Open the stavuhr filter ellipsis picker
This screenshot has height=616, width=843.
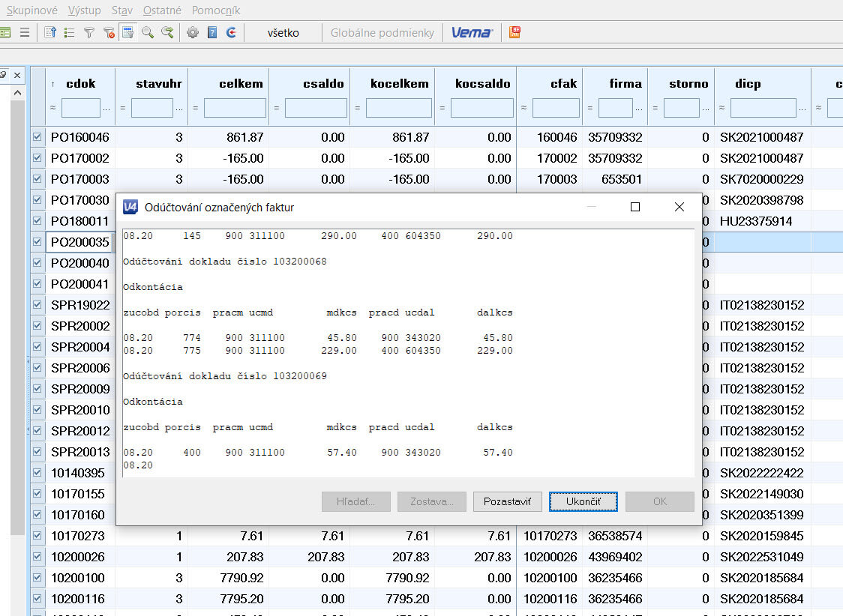tap(179, 109)
